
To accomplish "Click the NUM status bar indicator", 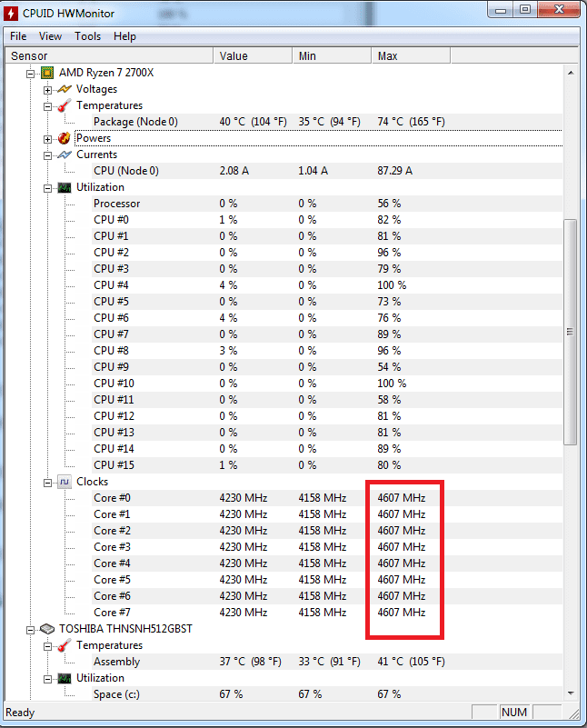I will coord(514,713).
